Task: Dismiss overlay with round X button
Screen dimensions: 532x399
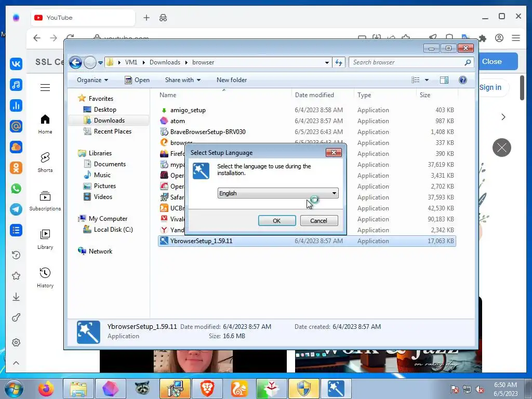Action: pyautogui.click(x=502, y=148)
